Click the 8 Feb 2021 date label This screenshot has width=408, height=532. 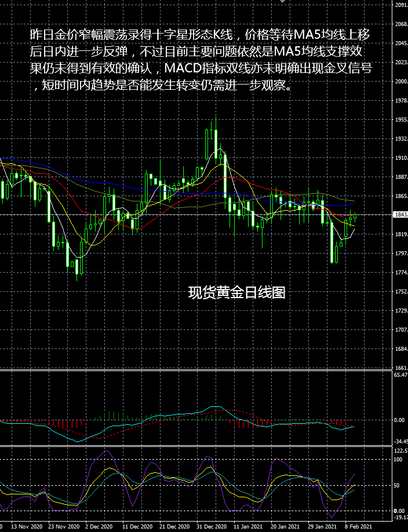point(358,527)
